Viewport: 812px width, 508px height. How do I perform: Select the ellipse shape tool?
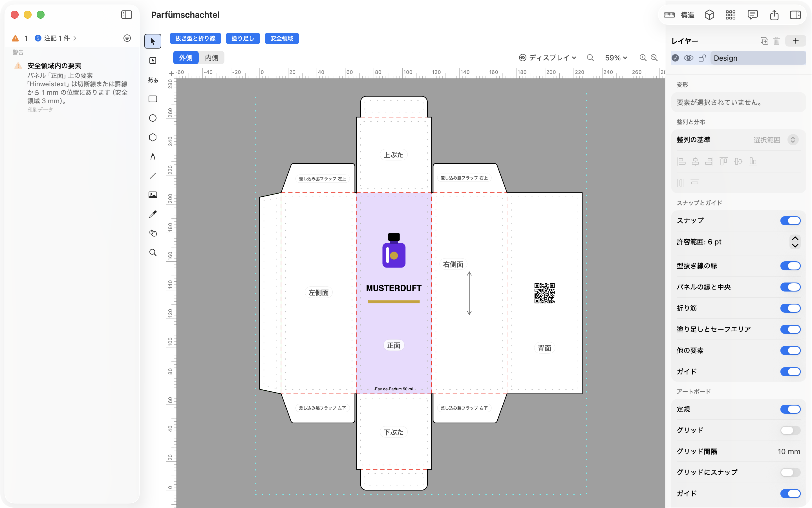click(153, 118)
